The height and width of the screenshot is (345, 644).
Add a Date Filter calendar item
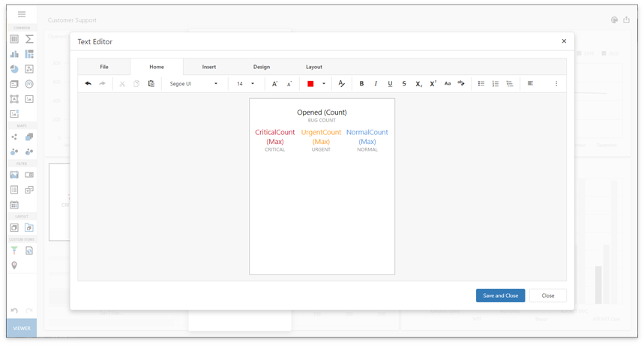coord(14,205)
